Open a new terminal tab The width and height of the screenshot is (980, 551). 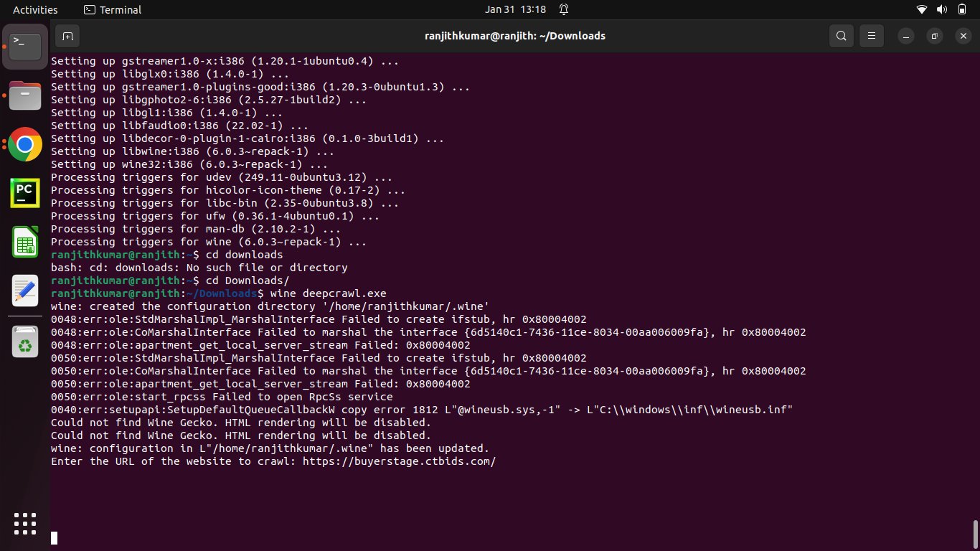pos(67,36)
